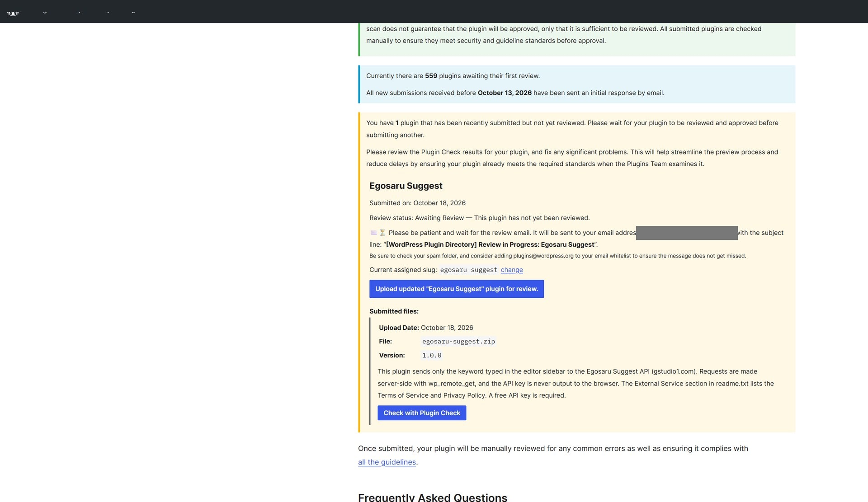The height and width of the screenshot is (502, 868).
Task: Click the 'change' slug link
Action: point(511,270)
